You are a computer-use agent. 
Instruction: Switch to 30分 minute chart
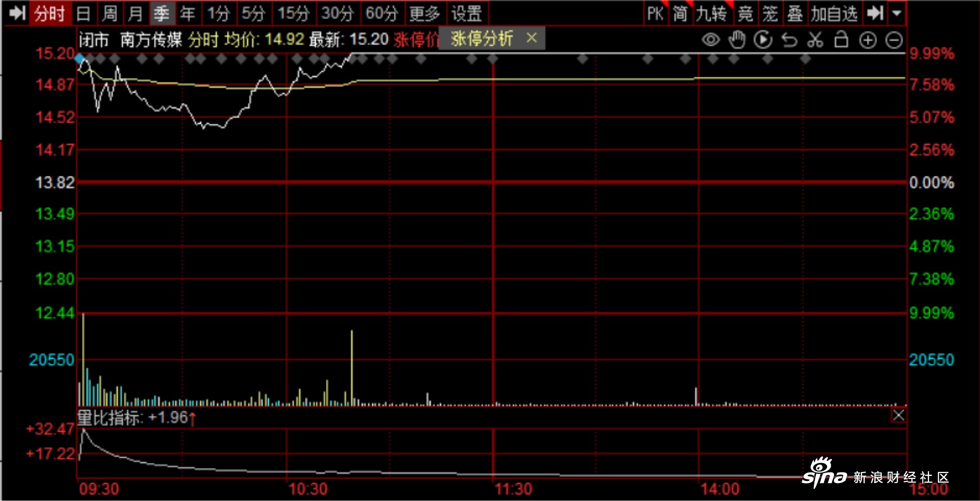tap(338, 13)
